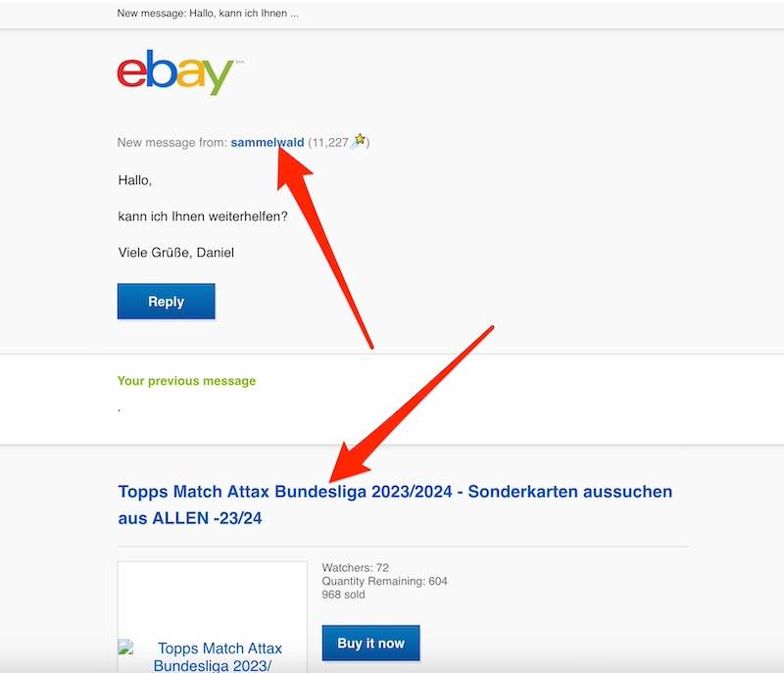Click the 'New message from:' label
This screenshot has width=784, height=673.
pyautogui.click(x=172, y=142)
